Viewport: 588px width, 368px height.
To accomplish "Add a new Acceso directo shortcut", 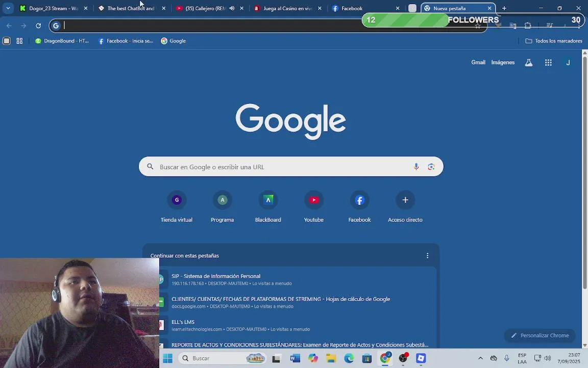I will (405, 207).
